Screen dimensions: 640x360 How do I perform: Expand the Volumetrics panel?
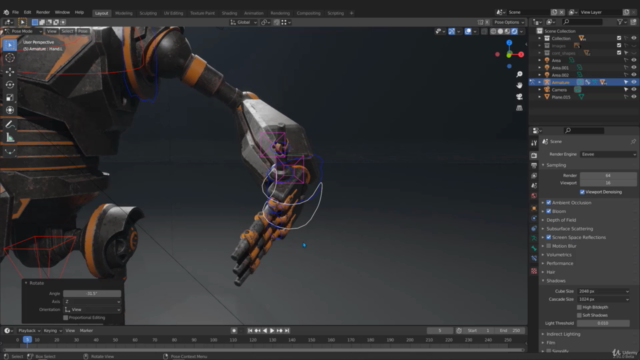559,255
